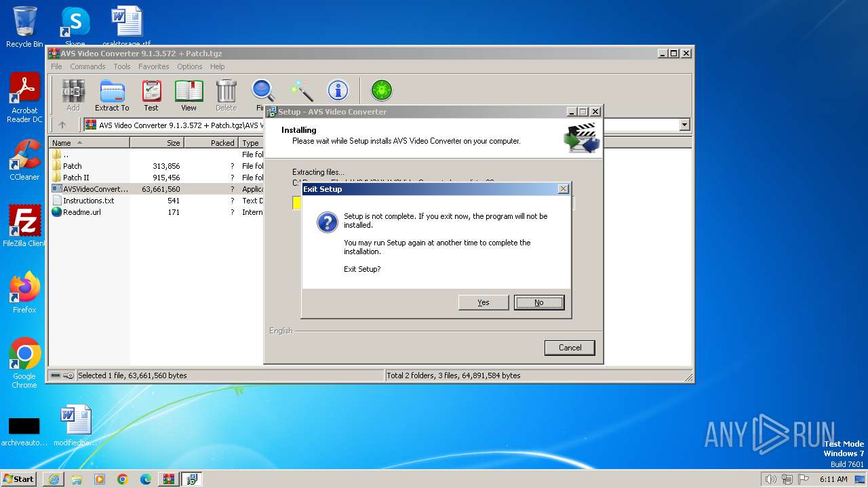The height and width of the screenshot is (488, 868).
Task: Click the green VirusScan bug icon
Action: point(382,91)
